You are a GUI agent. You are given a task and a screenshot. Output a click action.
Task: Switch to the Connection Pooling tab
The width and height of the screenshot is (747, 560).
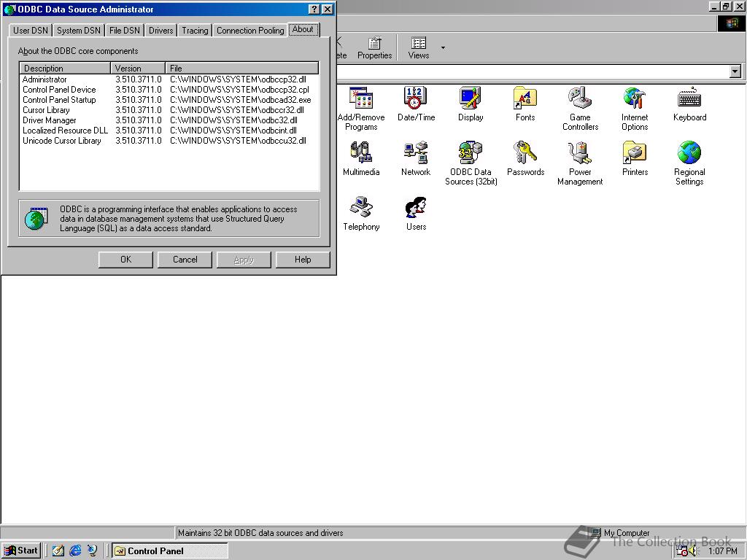(x=250, y=30)
